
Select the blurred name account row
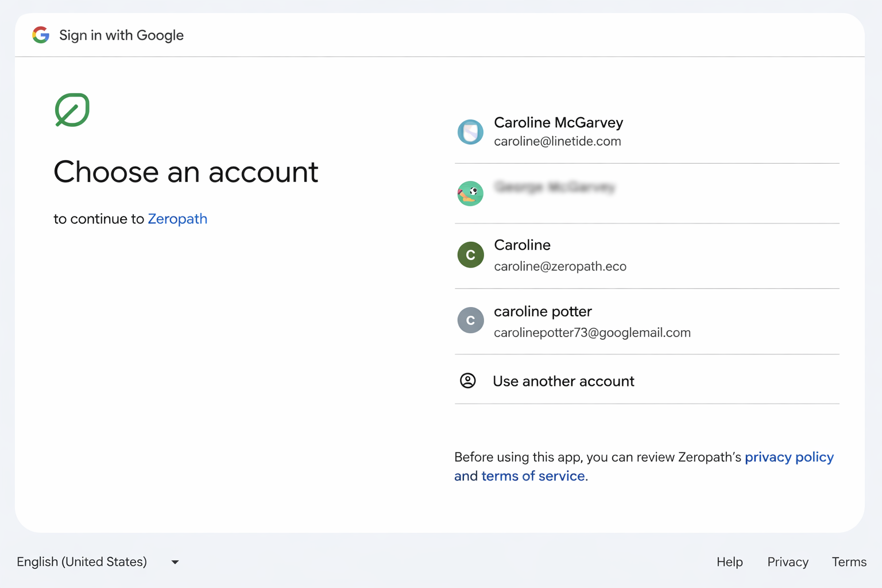(x=554, y=187)
